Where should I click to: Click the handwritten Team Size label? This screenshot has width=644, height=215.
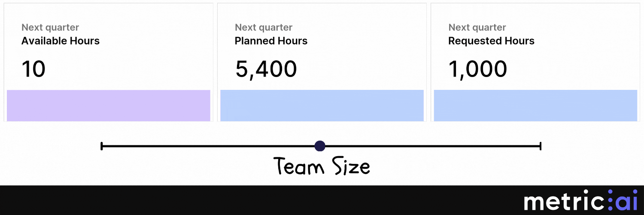(322, 166)
